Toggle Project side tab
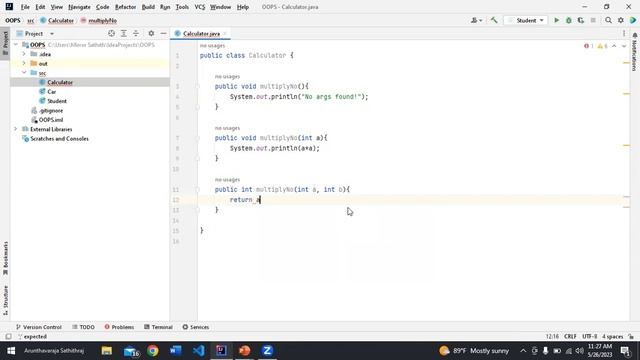Screen dimensions: 640x360 tap(5, 43)
